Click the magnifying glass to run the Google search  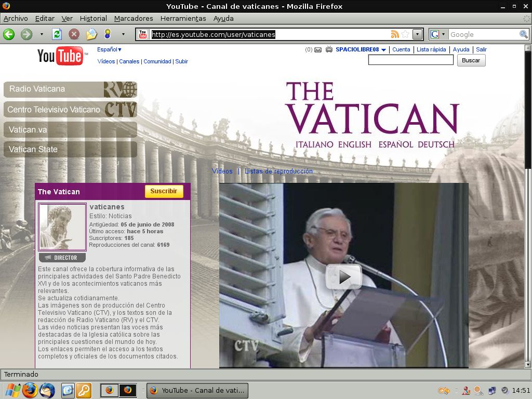523,34
